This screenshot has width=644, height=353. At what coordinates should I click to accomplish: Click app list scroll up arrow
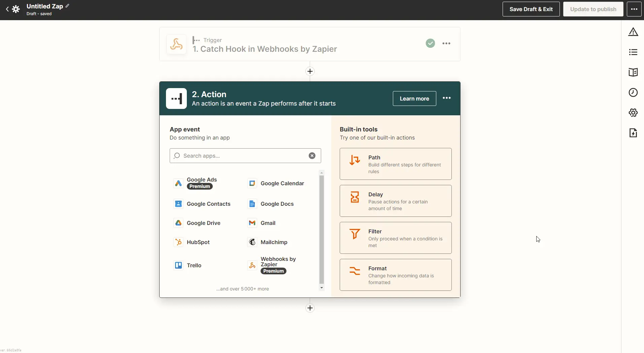pos(321,172)
